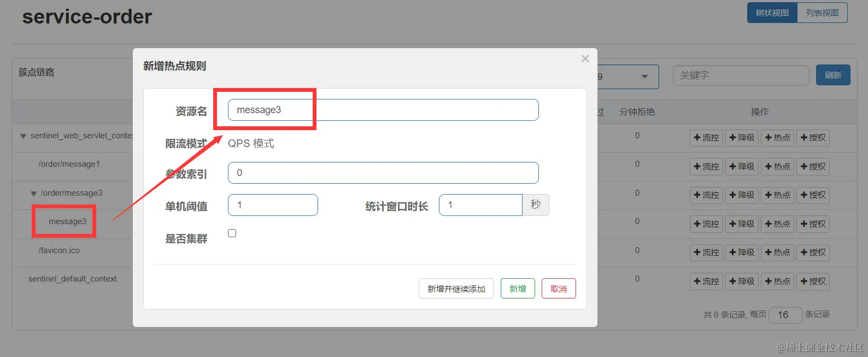Click 热点 in the /order/message1 row
This screenshot has height=357, width=868.
(777, 167)
